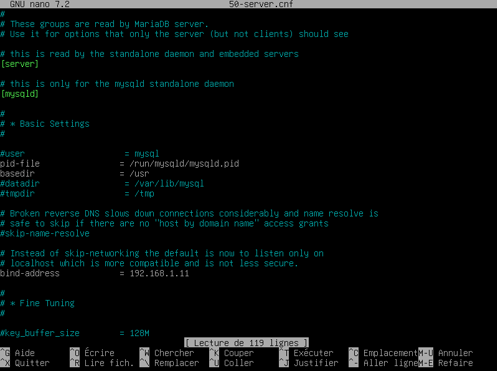497x371 pixels.
Task: Select the ^J Justifier shortcut
Action: coord(308,363)
